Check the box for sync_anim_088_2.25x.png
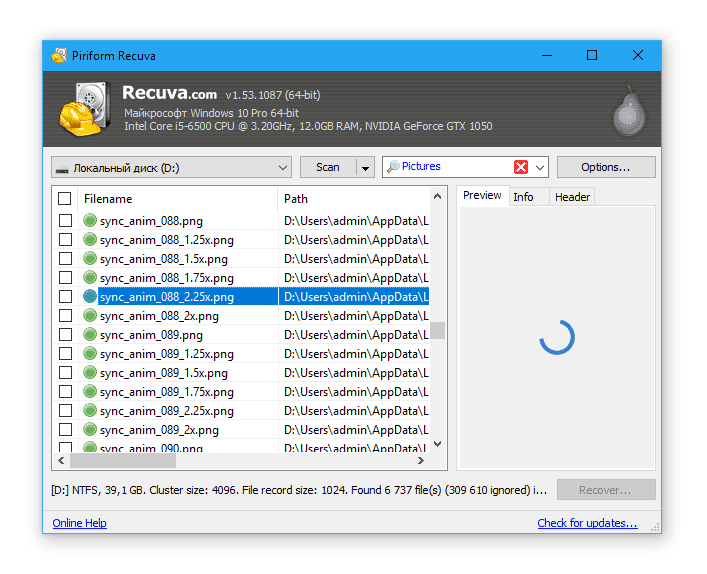The image size is (707, 574). coord(65,296)
